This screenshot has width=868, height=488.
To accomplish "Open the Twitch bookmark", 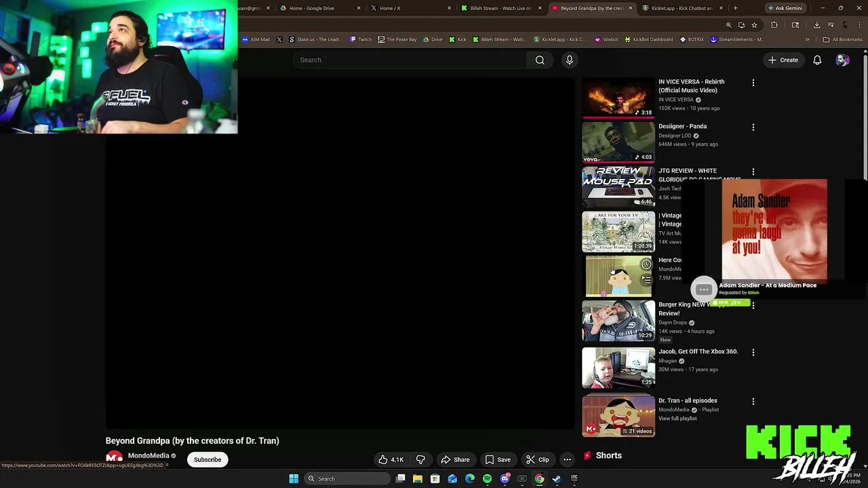I will coord(361,39).
